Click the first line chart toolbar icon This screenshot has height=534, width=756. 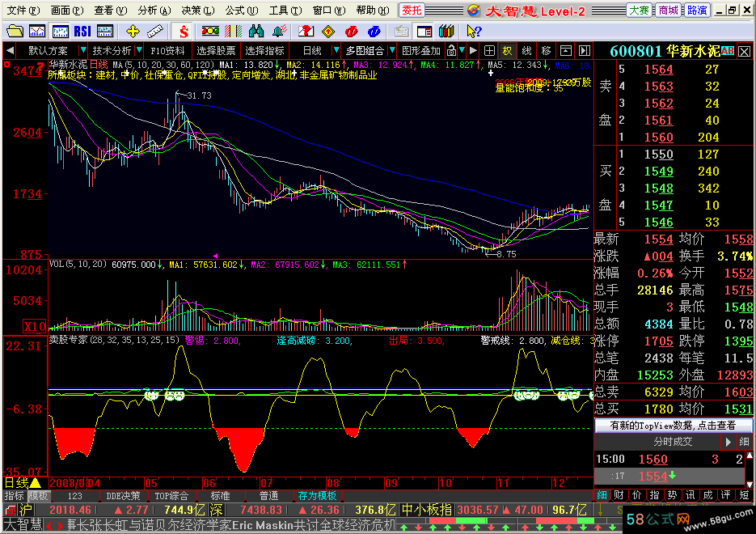click(37, 32)
